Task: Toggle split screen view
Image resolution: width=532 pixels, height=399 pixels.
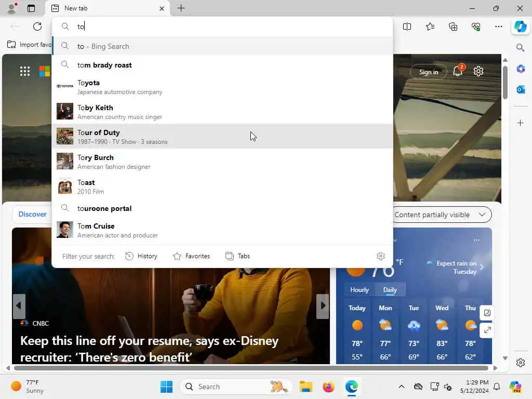Action: coord(407,26)
